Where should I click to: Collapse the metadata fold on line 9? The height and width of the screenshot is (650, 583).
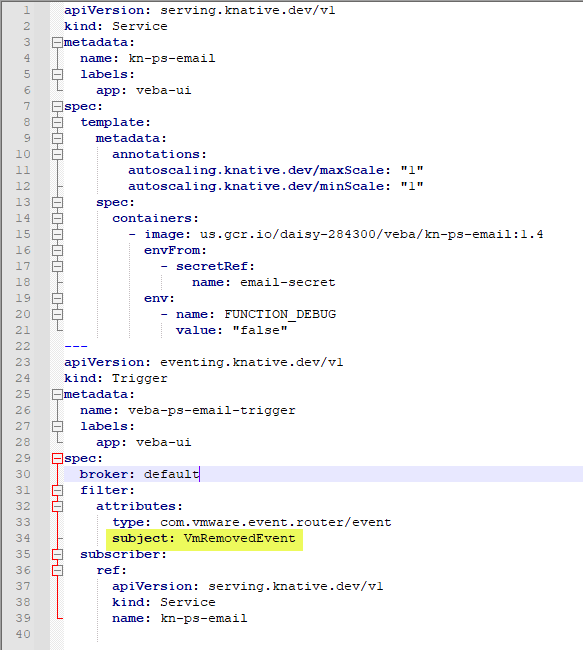click(58, 138)
